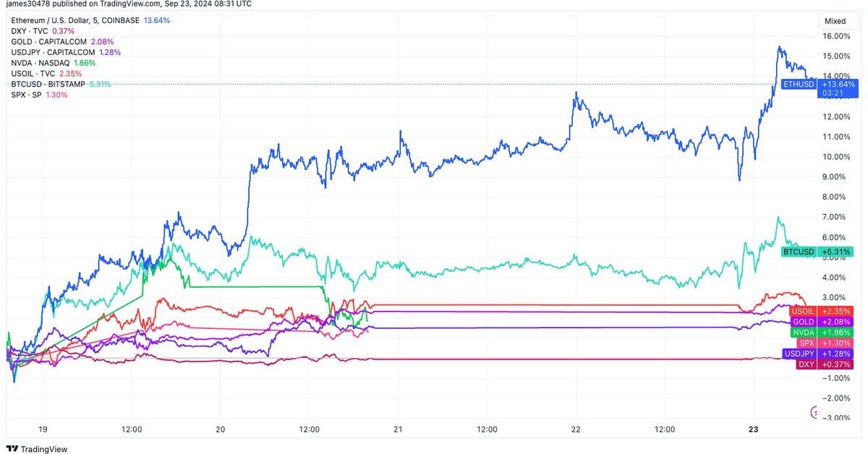
Task: Open the chart interval selector showing 5
Action: (x=95, y=20)
